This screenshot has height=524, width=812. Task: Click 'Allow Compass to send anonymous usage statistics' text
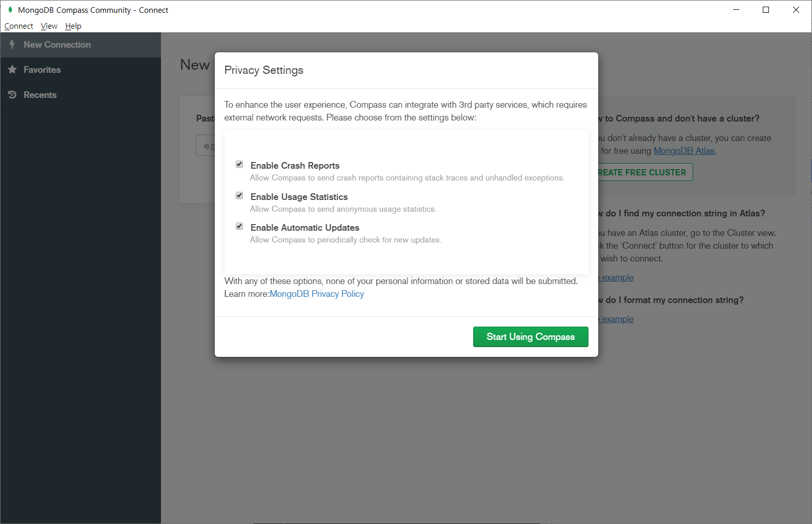tap(343, 209)
